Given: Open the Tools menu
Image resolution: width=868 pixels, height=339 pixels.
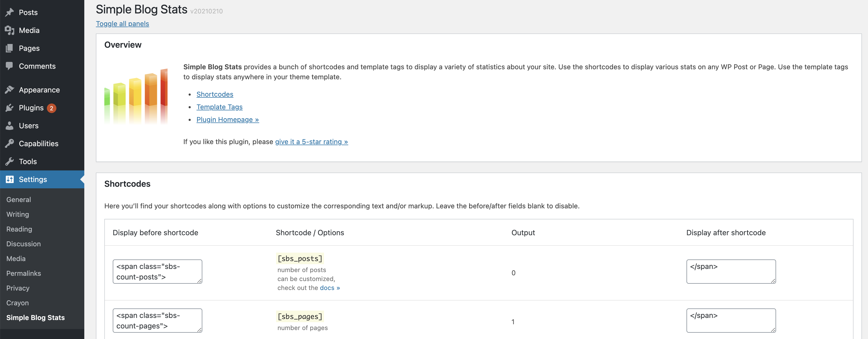Looking at the screenshot, I should point(42,161).
